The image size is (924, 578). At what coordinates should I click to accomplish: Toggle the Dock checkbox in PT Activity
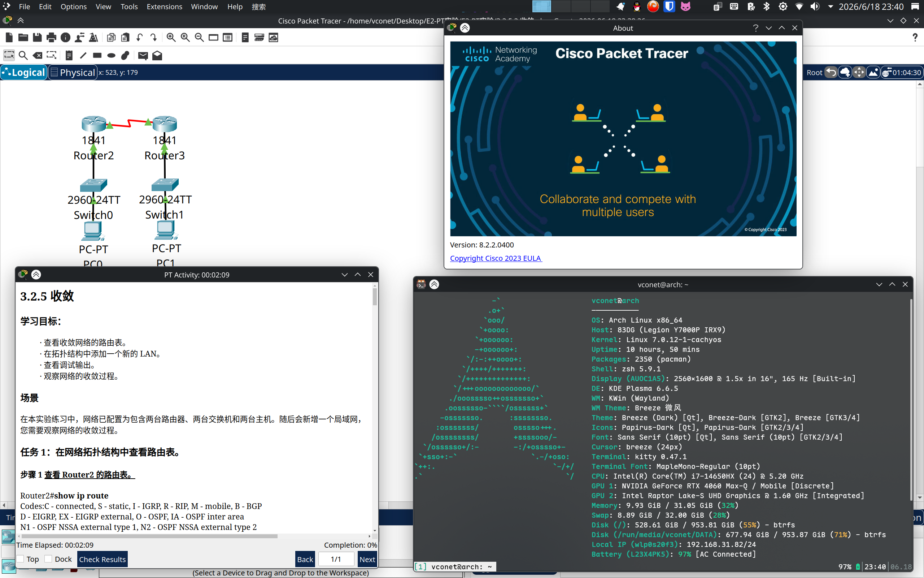(x=48, y=559)
